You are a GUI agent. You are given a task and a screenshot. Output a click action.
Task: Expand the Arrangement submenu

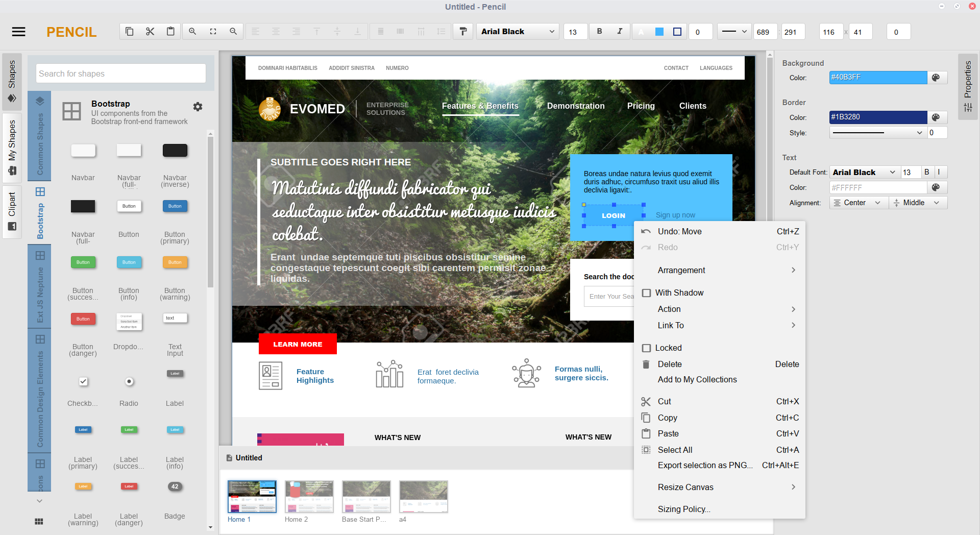click(681, 270)
